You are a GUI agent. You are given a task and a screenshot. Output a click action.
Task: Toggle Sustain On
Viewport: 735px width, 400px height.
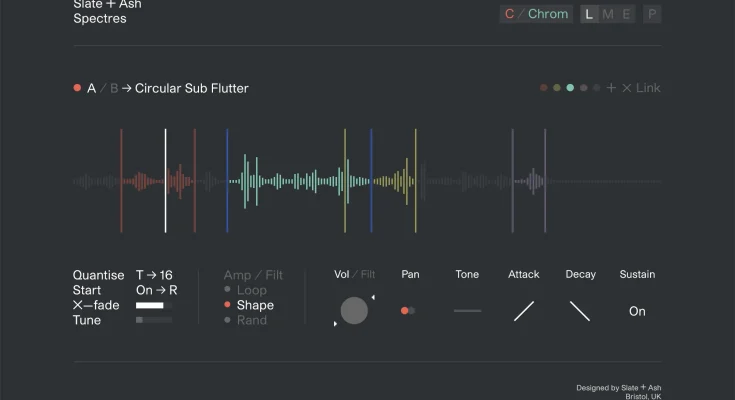tap(637, 311)
